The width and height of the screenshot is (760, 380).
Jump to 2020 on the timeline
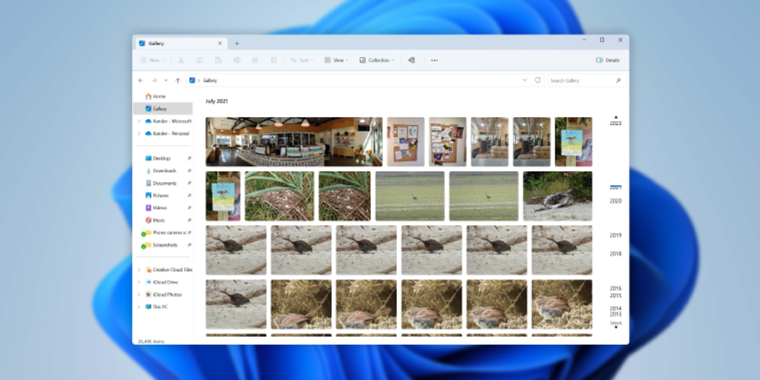click(x=616, y=201)
